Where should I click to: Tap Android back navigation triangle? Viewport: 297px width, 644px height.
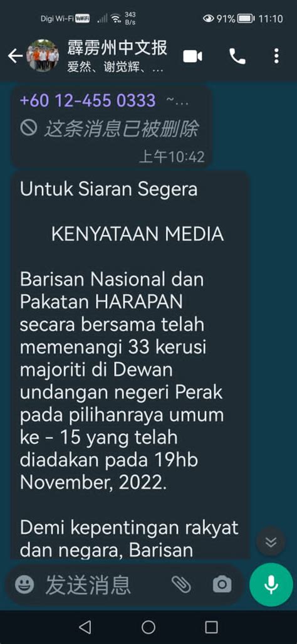(x=85, y=627)
